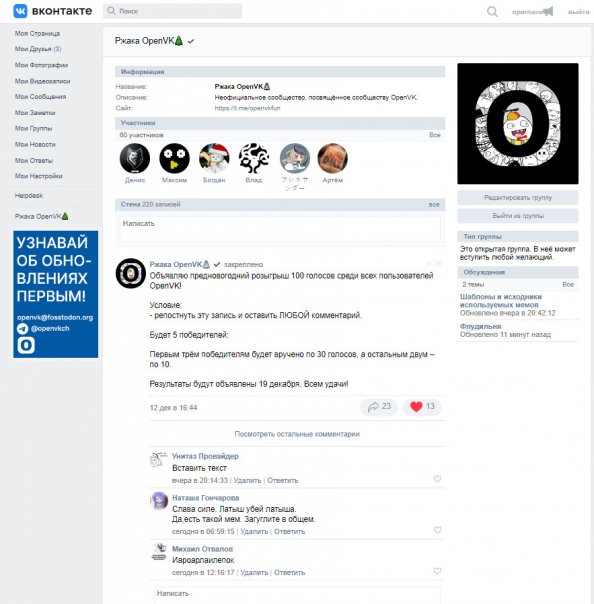The height and width of the screenshot is (604, 594).
Task: Delete Унитаз Провайдер's comment via Удалить
Action: click(x=247, y=480)
